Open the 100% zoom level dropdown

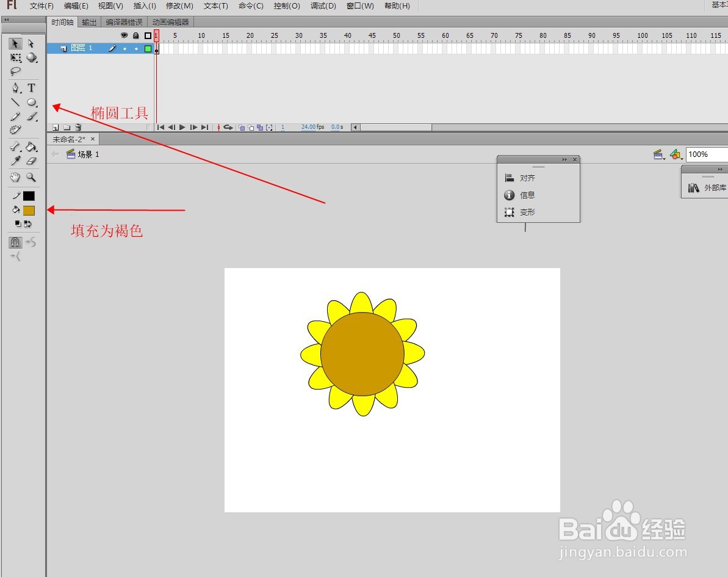point(705,154)
